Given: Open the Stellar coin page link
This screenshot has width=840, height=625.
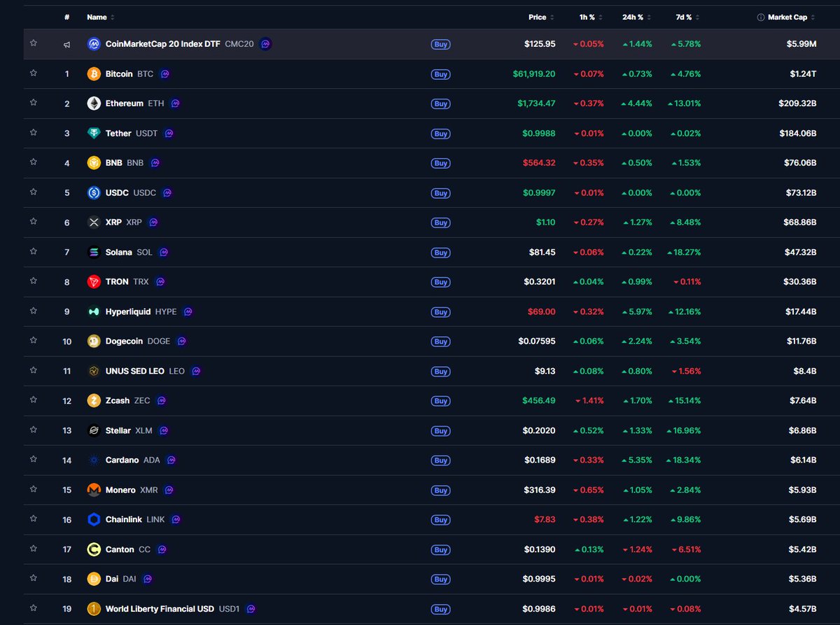Looking at the screenshot, I should 129,430.
